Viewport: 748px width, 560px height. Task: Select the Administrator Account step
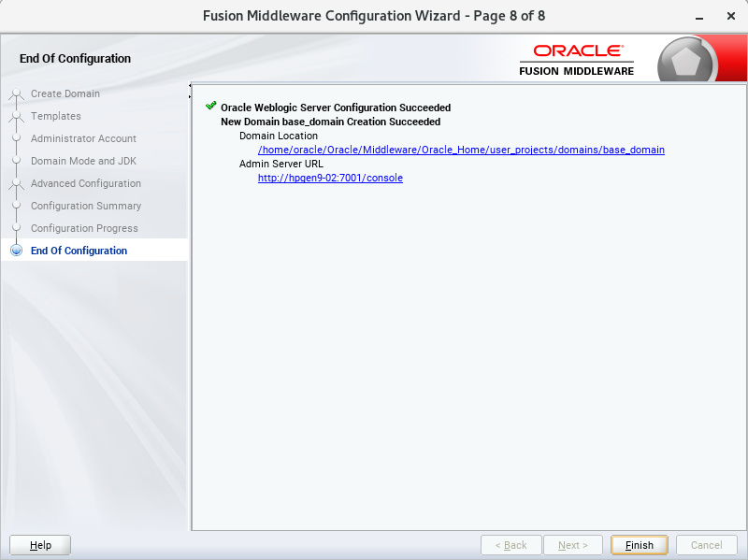point(83,138)
